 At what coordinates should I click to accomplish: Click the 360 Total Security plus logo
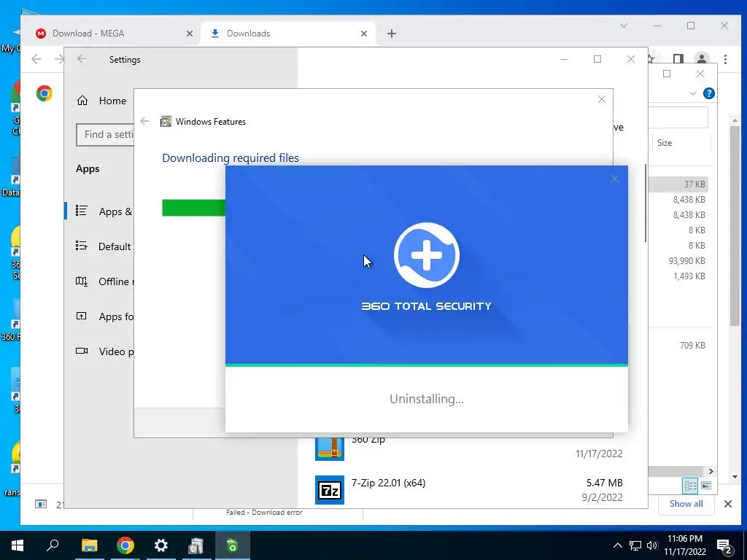tap(426, 255)
